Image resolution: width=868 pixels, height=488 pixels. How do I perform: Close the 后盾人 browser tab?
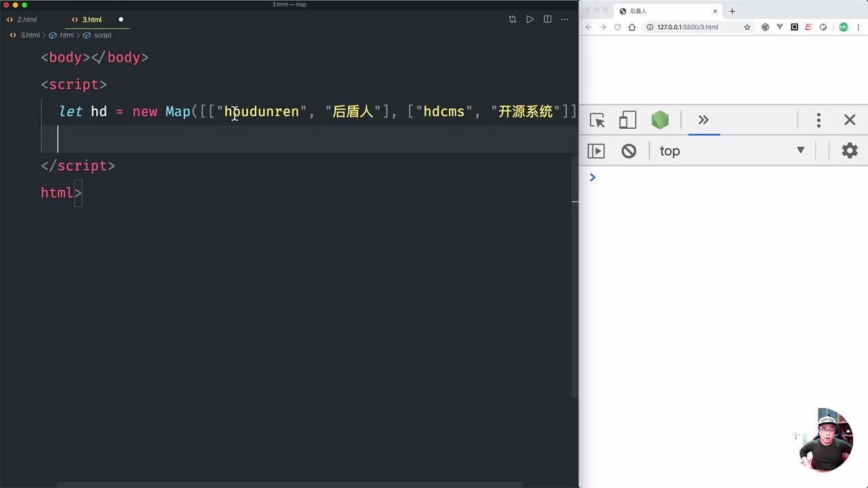tap(715, 11)
